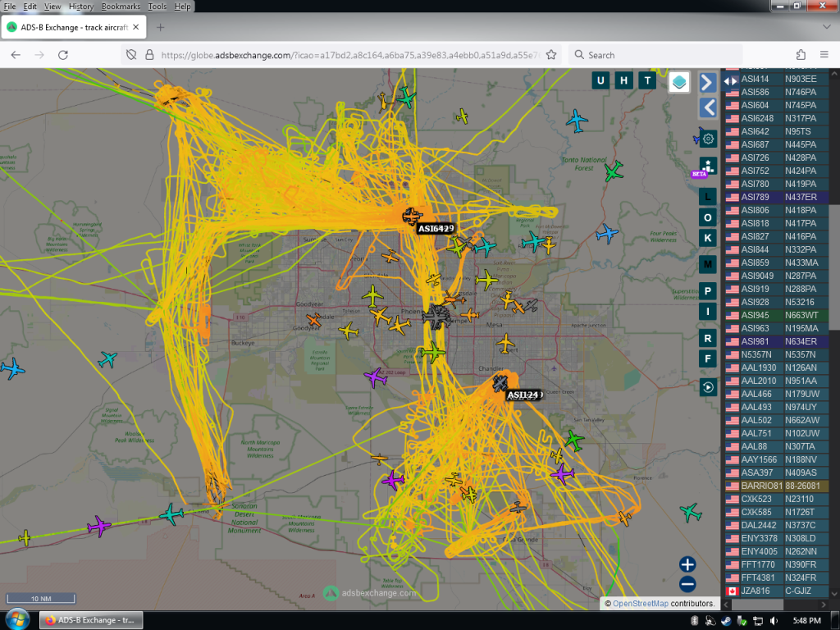Click the network tray icon
The height and width of the screenshot is (630, 840).
pos(757,620)
